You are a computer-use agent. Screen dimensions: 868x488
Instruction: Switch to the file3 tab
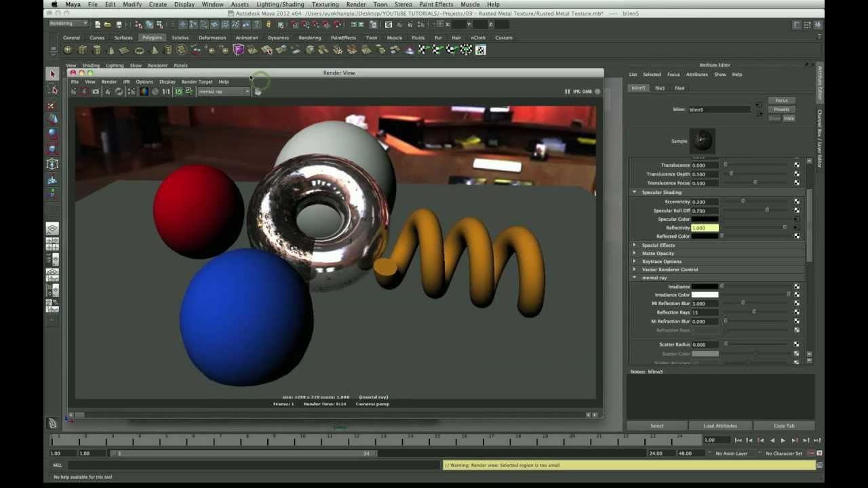tap(660, 88)
